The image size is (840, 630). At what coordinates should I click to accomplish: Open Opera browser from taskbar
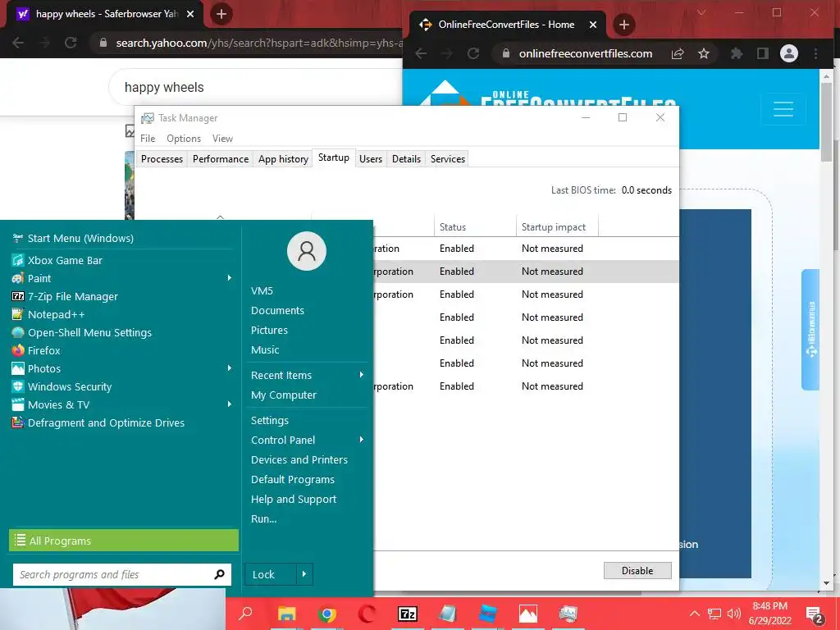(367, 614)
